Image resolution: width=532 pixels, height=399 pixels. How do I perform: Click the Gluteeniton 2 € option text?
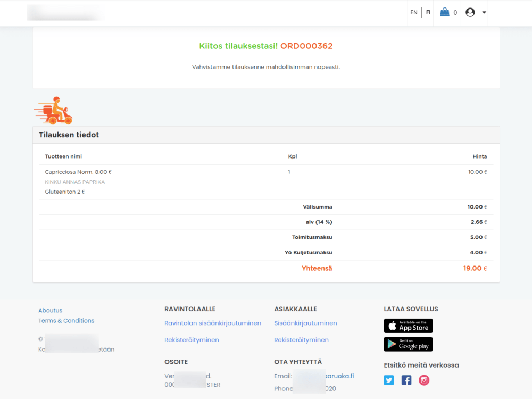coord(65,192)
